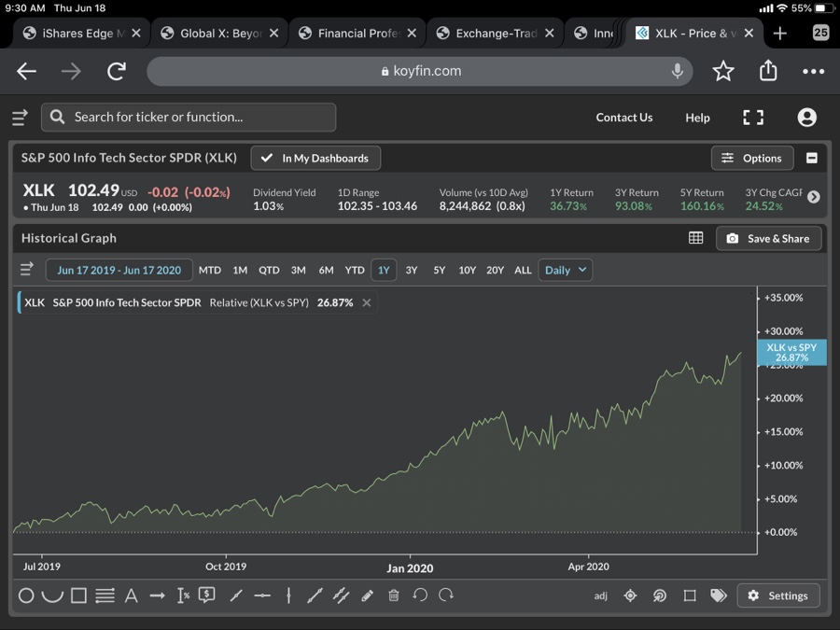Select the pencil freehand tool
This screenshot has height=630, width=840.
click(368, 595)
